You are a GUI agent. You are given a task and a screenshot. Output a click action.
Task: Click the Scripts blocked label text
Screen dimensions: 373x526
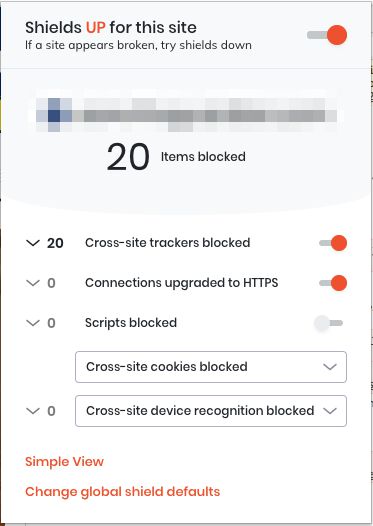coord(131,323)
